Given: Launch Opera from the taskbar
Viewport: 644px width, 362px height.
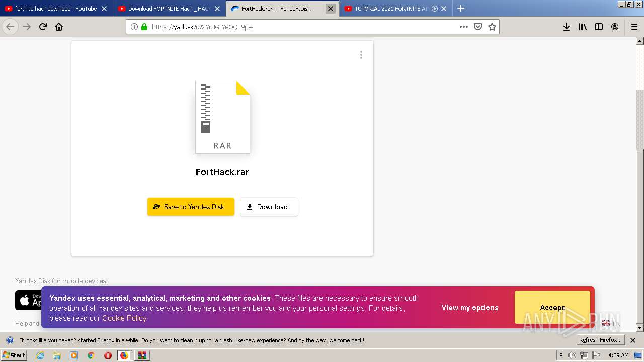Looking at the screenshot, I should click(x=108, y=355).
